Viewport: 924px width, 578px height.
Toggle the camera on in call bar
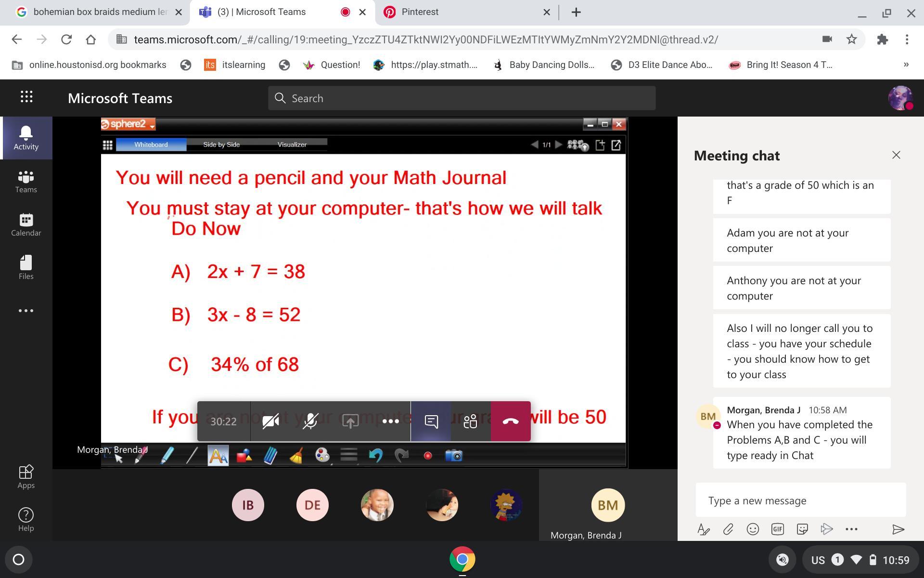pyautogui.click(x=270, y=421)
